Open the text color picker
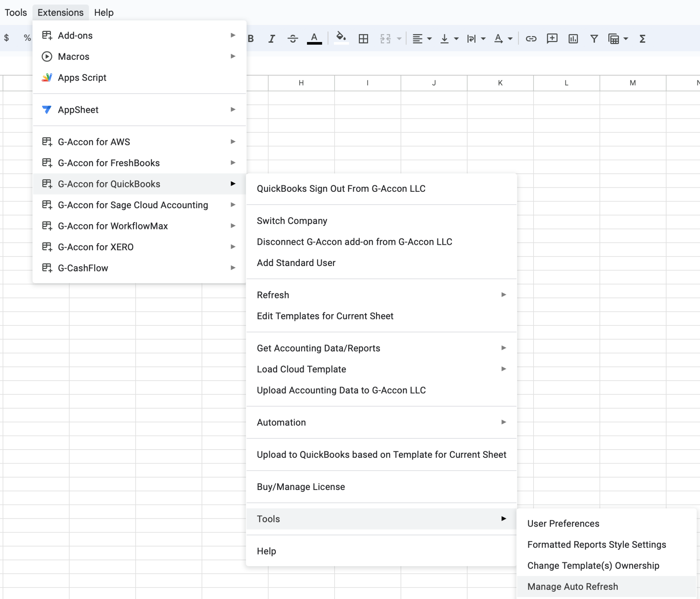The image size is (700, 599). [x=314, y=39]
